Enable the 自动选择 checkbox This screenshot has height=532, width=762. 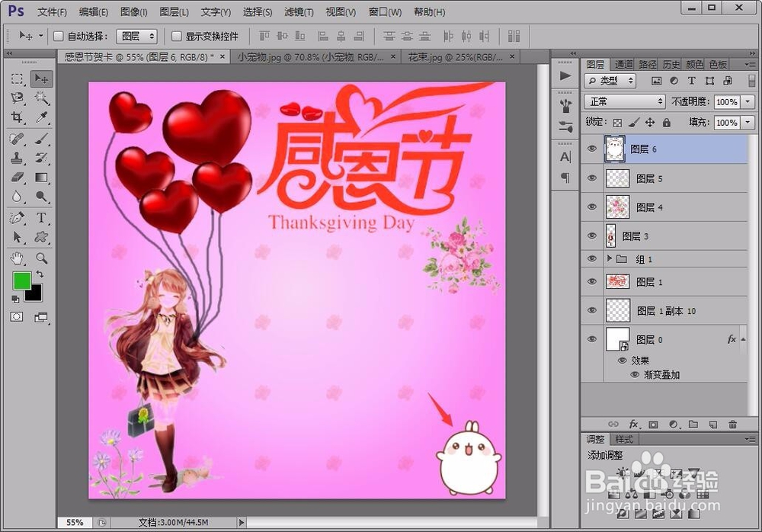[x=59, y=36]
